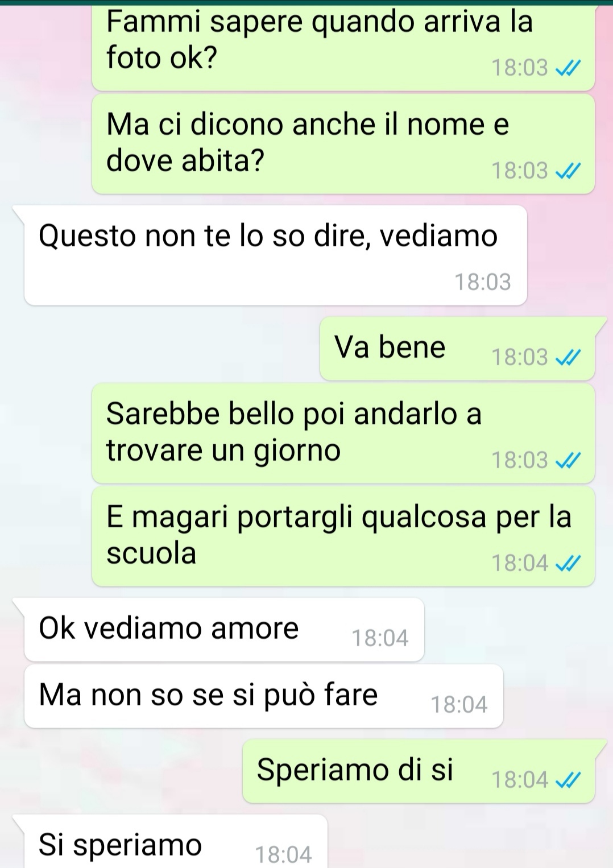Image resolution: width=613 pixels, height=868 pixels.
Task: Tap double-check icon beside 'Va bene'
Action: coord(568,358)
